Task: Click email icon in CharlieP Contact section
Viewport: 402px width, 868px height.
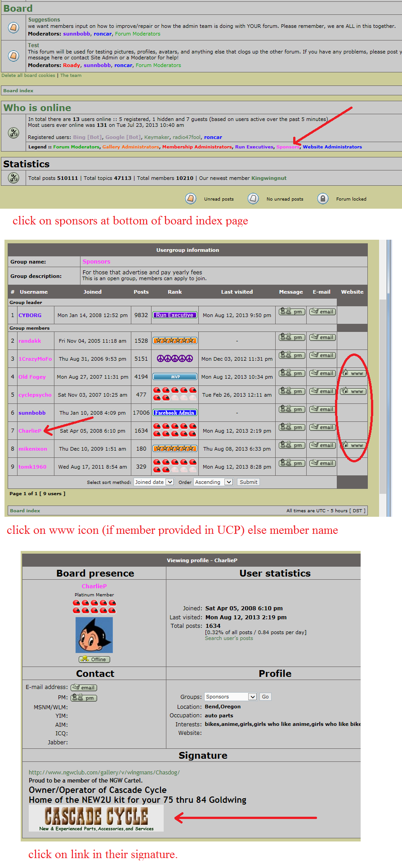Action: 84,688
